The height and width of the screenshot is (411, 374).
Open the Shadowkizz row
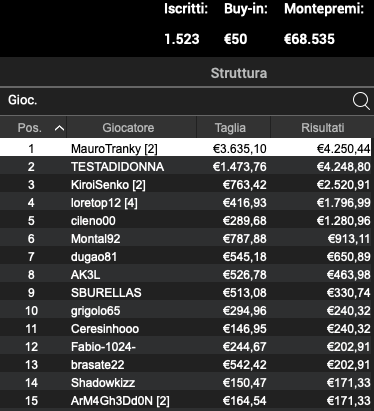point(186,382)
